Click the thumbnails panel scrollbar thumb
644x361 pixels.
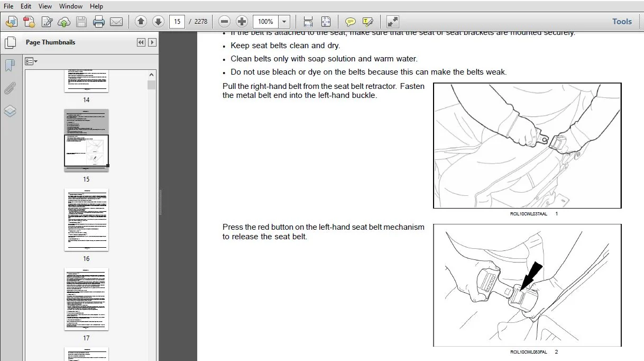pos(152,85)
